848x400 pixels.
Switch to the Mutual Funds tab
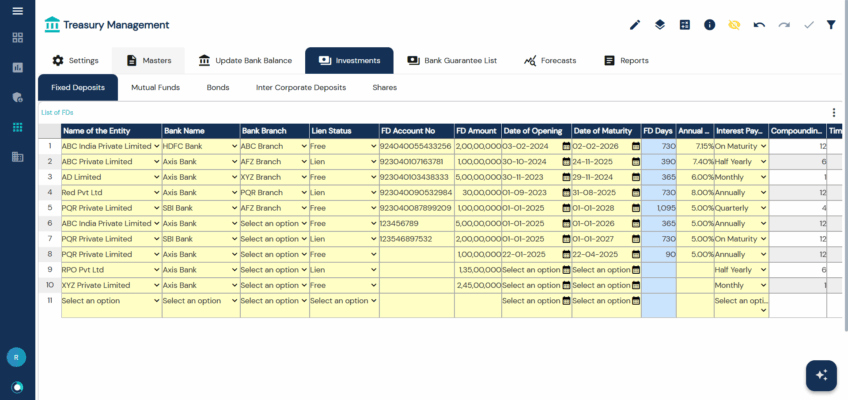[155, 88]
